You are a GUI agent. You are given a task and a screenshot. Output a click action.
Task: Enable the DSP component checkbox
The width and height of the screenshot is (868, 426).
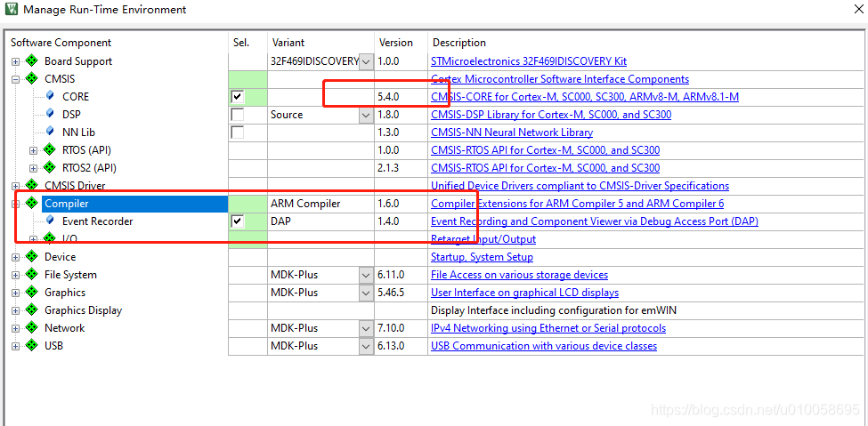(238, 115)
